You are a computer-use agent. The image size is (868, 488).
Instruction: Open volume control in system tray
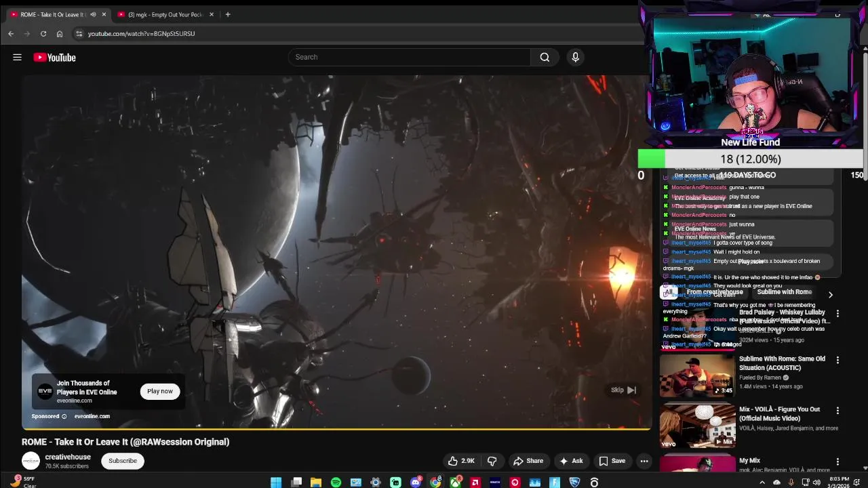816,483
